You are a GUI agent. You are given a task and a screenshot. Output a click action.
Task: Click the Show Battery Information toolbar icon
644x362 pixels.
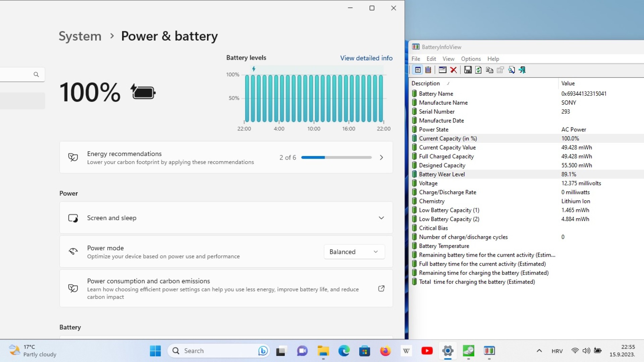point(418,70)
